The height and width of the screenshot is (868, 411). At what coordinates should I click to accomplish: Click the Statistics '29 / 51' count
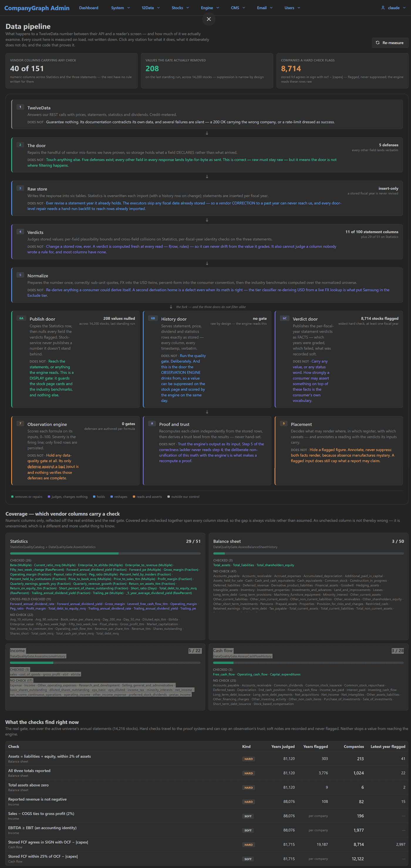tap(193, 541)
